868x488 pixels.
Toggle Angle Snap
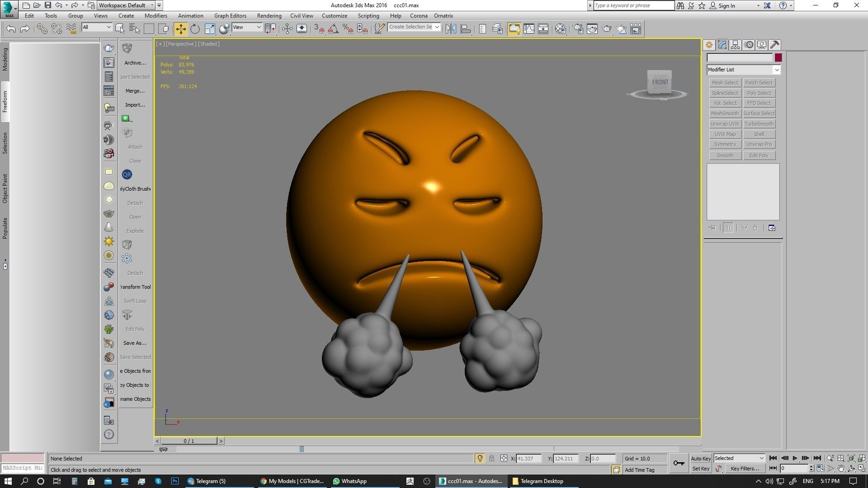(x=333, y=29)
